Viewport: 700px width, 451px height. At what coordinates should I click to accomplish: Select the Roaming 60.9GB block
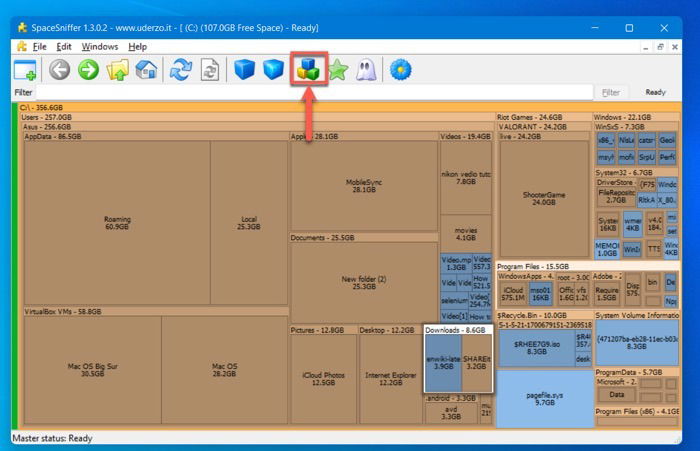[117, 223]
